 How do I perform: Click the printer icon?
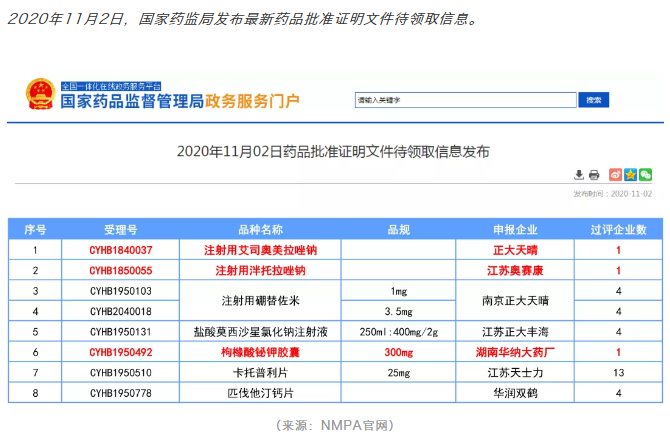coord(594,175)
